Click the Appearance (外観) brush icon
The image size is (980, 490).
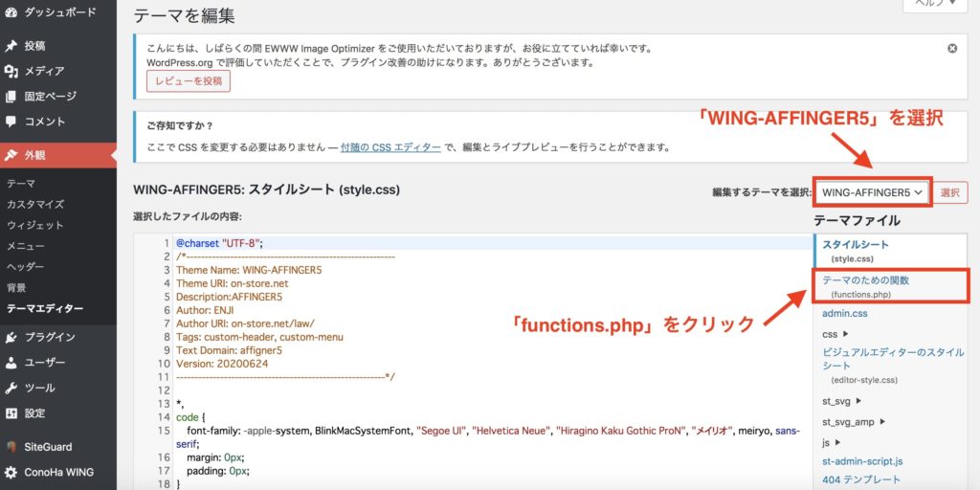11,156
